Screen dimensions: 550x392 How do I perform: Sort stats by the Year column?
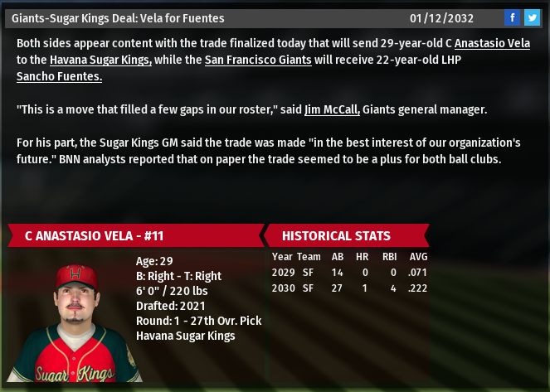click(282, 257)
